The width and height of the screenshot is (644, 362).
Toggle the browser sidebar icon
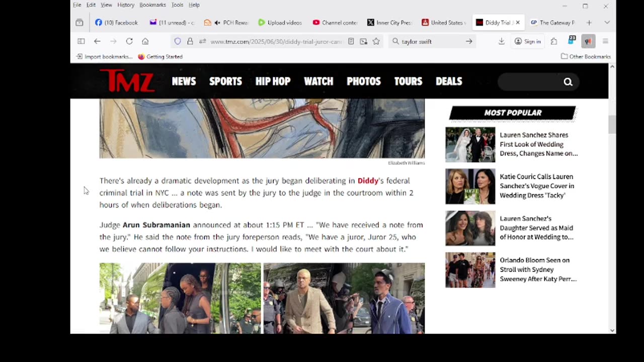81,41
